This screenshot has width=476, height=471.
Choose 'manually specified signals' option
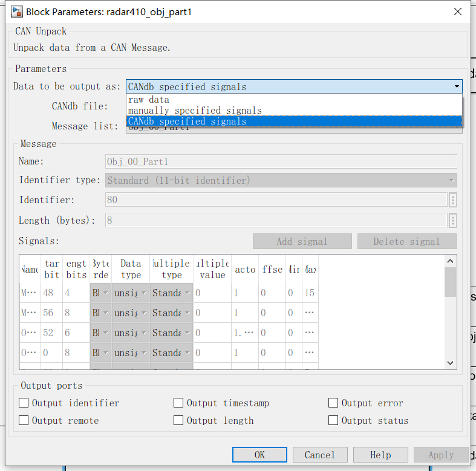tap(294, 111)
